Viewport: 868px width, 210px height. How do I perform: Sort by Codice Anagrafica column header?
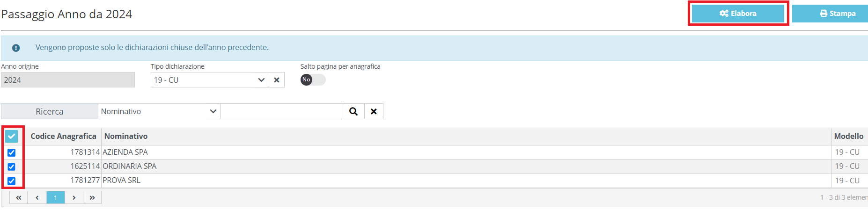(x=63, y=136)
